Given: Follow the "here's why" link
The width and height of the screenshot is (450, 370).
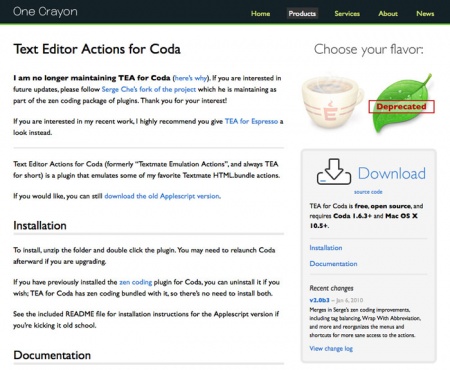Looking at the screenshot, I should (x=191, y=78).
